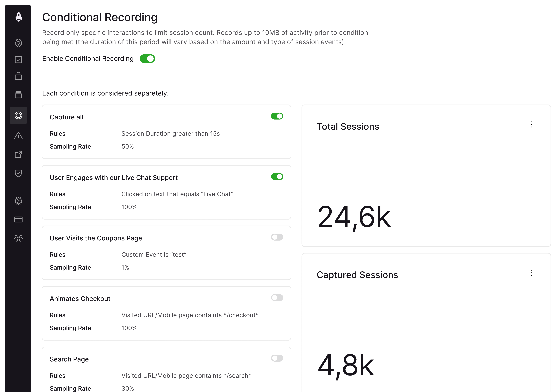Open the shopping bag sidebar icon
559x392 pixels.
pos(19,76)
